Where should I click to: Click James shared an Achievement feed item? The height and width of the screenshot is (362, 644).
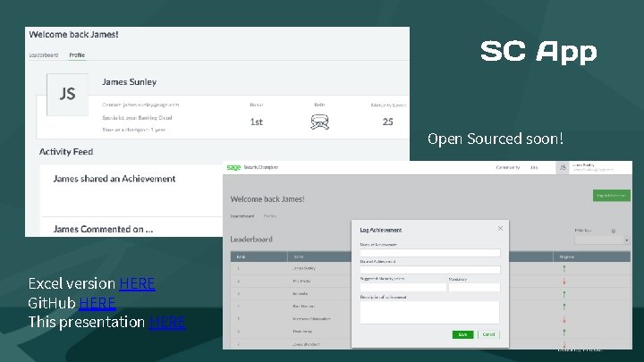(114, 179)
